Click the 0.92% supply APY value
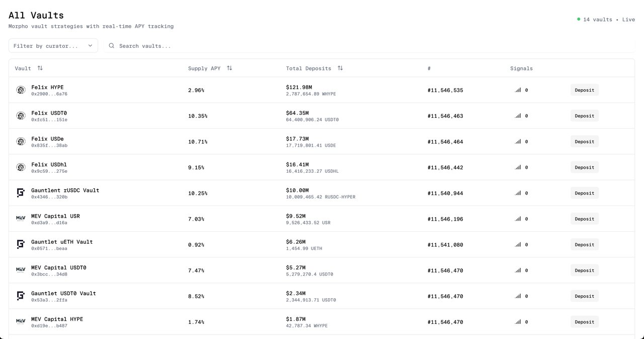This screenshot has width=644, height=339. 196,244
